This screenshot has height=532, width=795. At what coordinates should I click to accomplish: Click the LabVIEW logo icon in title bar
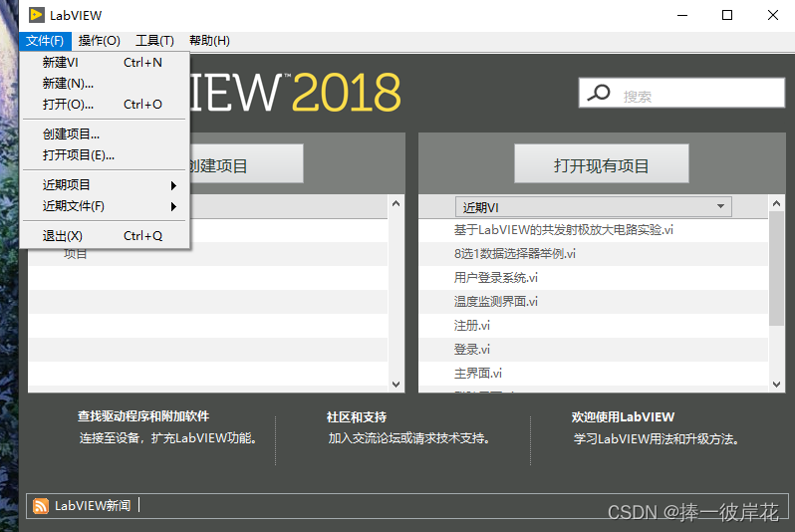point(36,15)
